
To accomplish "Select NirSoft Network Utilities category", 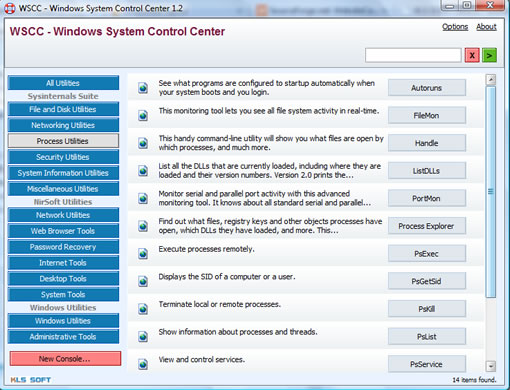I will (63, 215).
